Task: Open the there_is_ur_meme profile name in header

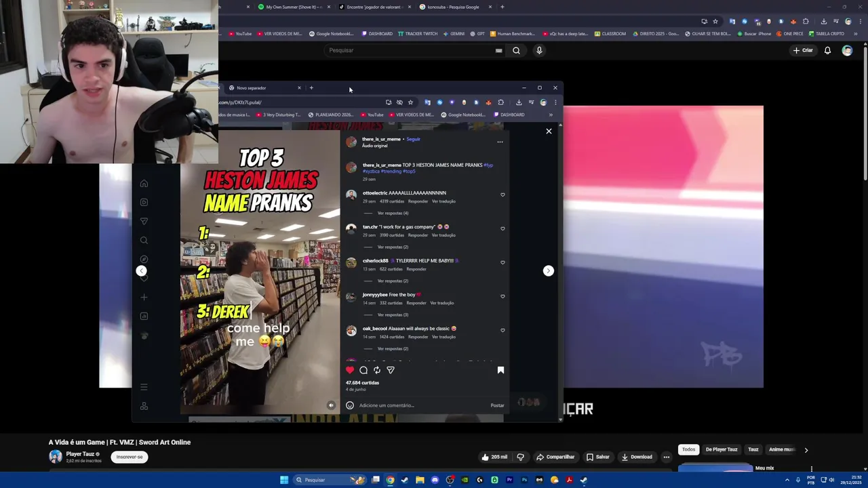Action: click(x=381, y=139)
